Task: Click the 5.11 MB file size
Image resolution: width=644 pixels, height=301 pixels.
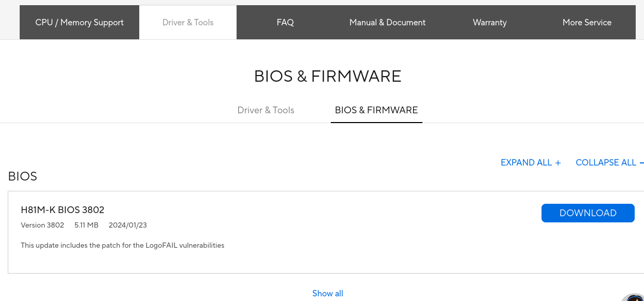Action: click(x=86, y=225)
